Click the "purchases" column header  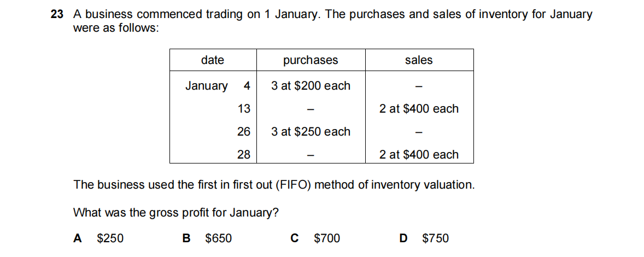[x=311, y=60]
